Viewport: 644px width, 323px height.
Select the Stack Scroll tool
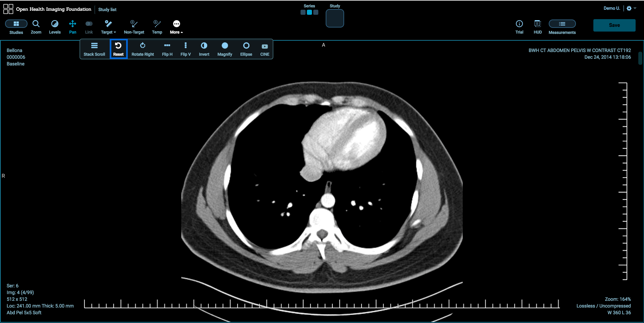[94, 49]
